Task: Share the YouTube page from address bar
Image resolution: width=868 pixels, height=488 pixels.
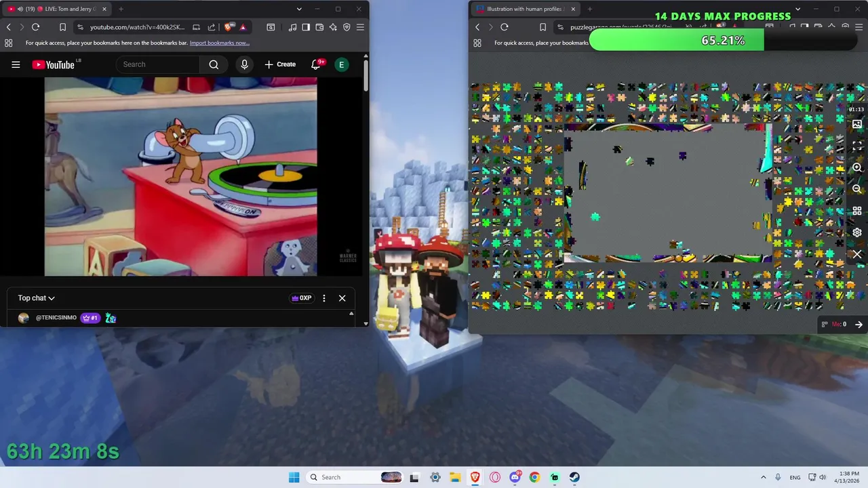Action: pos(211,27)
